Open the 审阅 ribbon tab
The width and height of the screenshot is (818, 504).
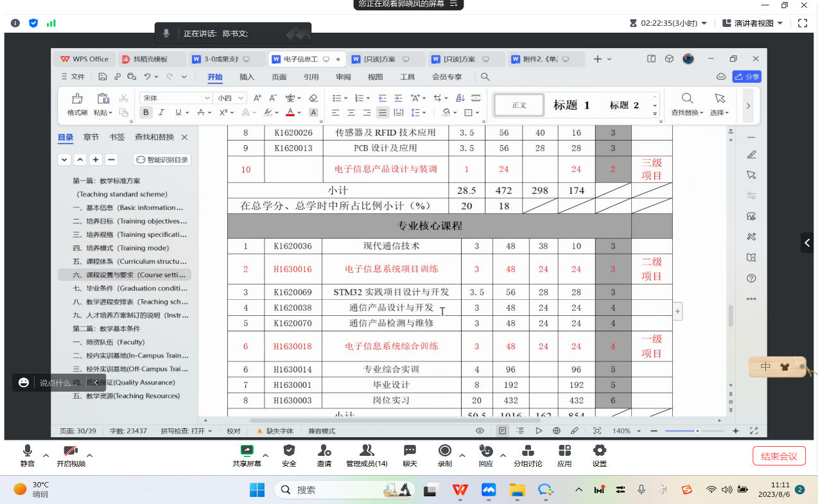tap(343, 77)
